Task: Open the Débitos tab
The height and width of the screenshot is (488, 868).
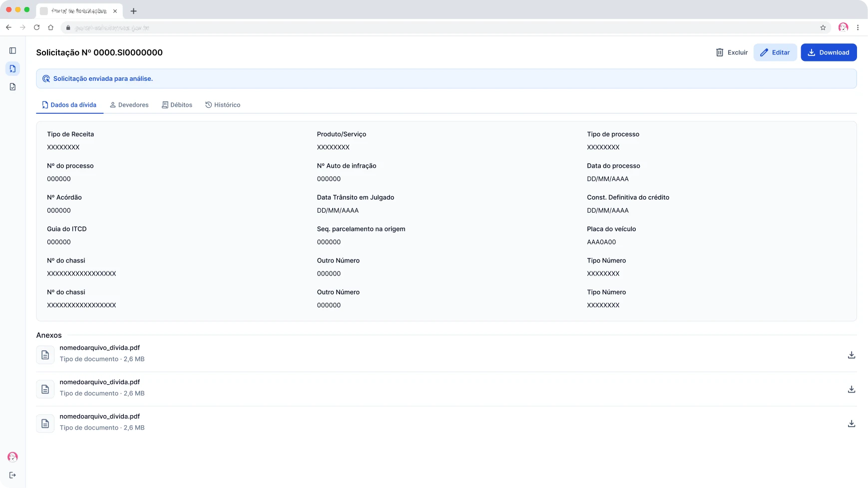Action: [x=177, y=105]
